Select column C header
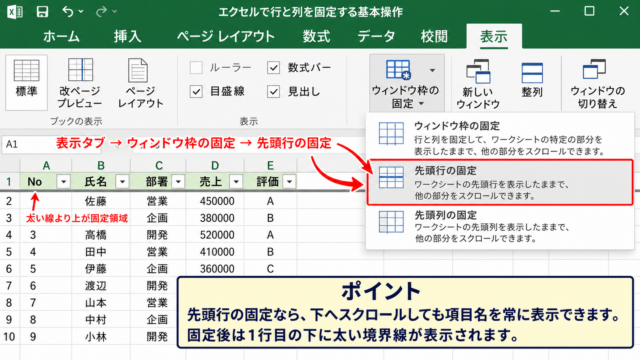640x360 pixels. (x=158, y=165)
